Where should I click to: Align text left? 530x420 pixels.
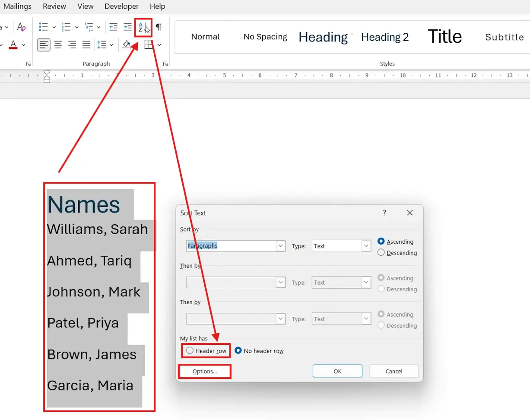[44, 44]
